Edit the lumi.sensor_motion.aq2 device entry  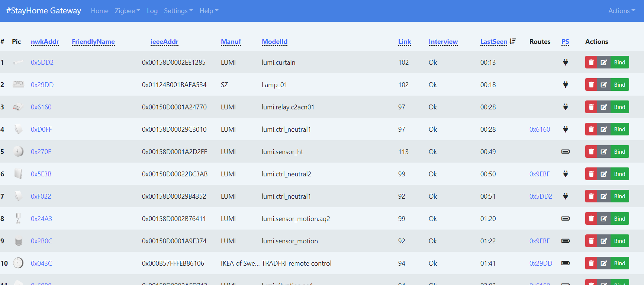click(604, 218)
